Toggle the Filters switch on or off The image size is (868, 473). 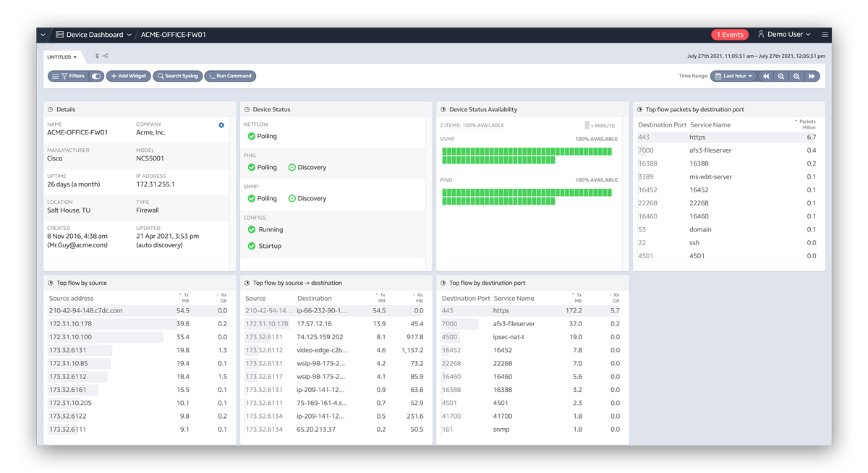(96, 76)
